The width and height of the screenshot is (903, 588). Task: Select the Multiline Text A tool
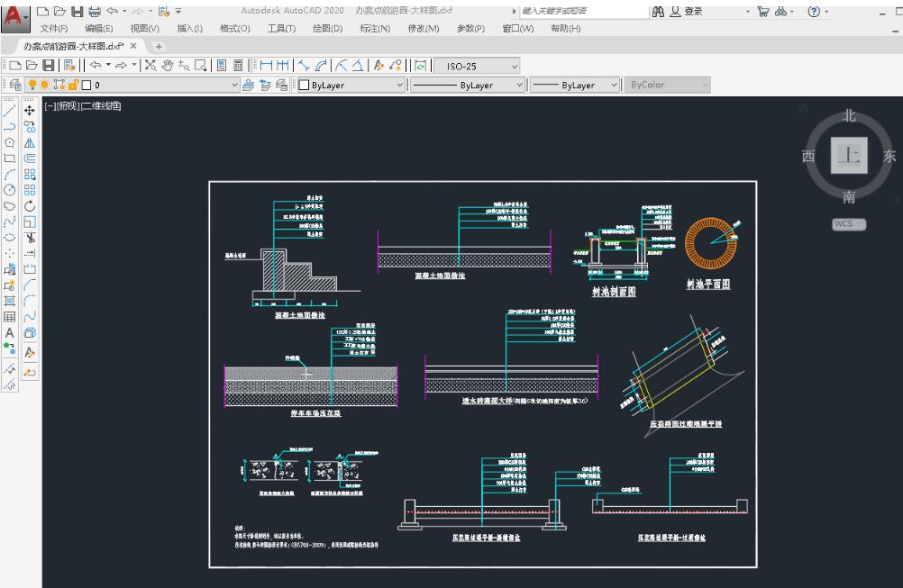click(9, 332)
